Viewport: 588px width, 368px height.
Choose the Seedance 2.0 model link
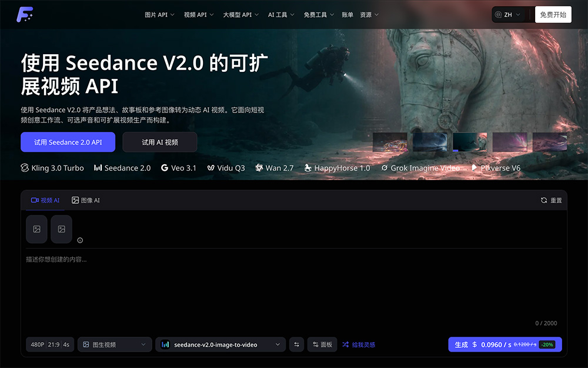122,168
